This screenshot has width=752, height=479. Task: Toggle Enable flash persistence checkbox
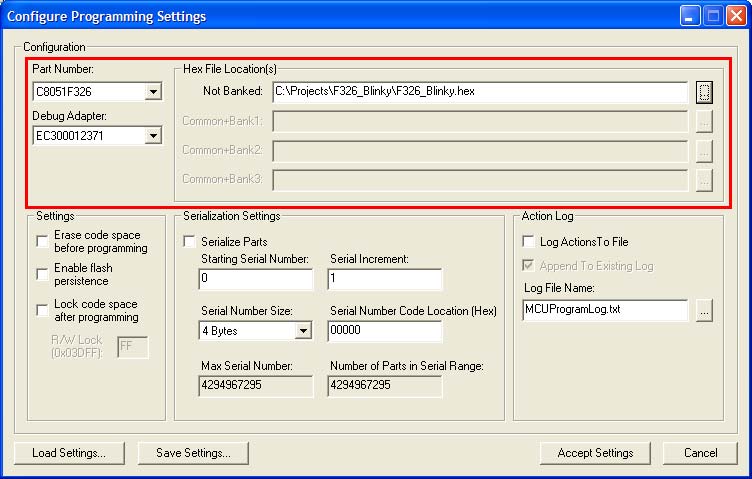[42, 274]
